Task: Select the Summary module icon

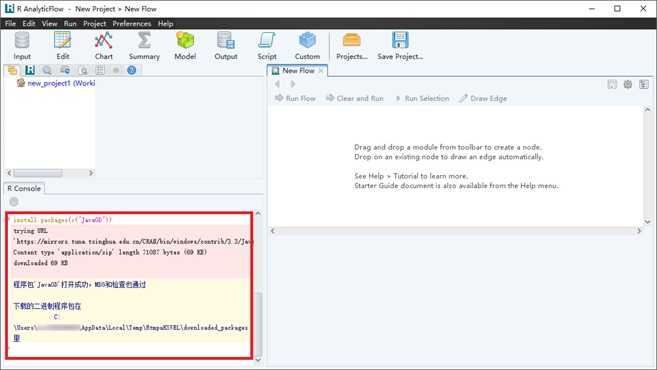Action: tap(144, 41)
